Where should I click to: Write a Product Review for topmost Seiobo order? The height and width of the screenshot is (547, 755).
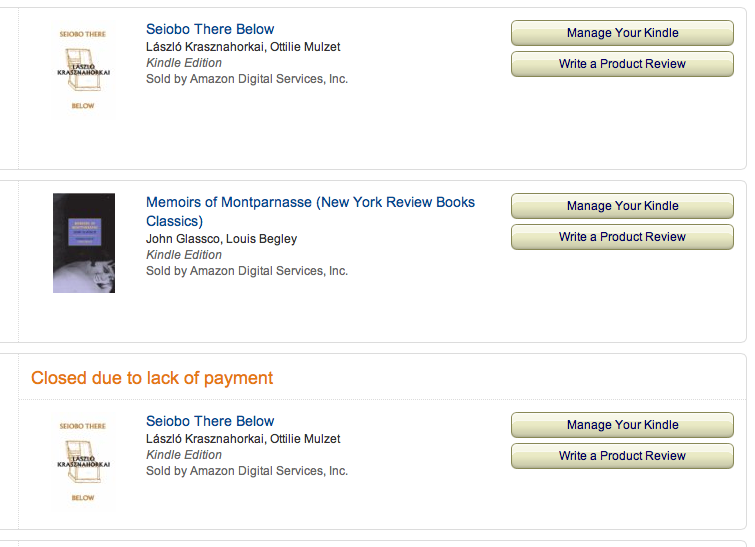(x=622, y=64)
